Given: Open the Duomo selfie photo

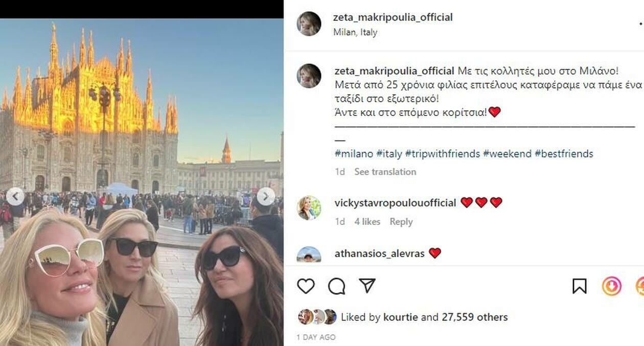Looking at the screenshot, I should [142, 182].
